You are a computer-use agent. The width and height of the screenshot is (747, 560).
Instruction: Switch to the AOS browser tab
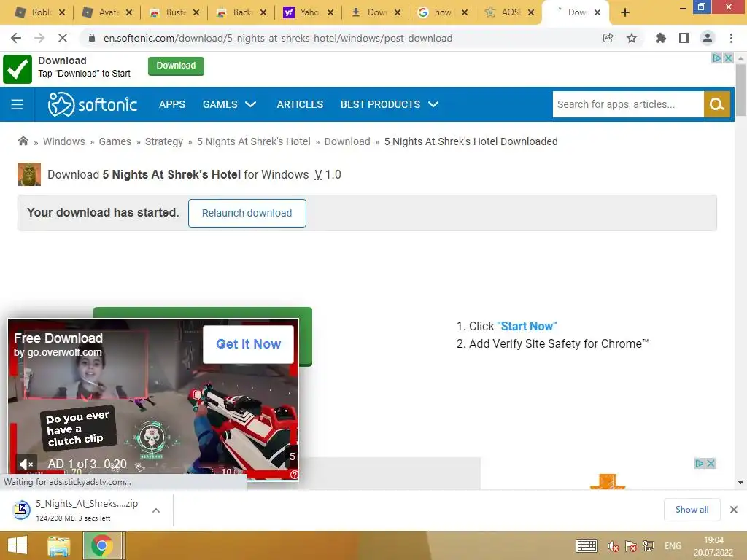tap(510, 12)
